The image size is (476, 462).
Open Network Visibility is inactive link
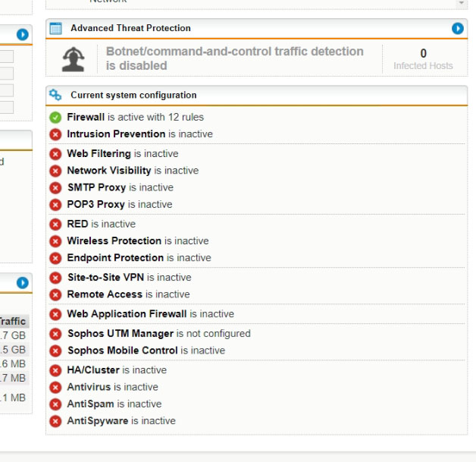point(133,171)
